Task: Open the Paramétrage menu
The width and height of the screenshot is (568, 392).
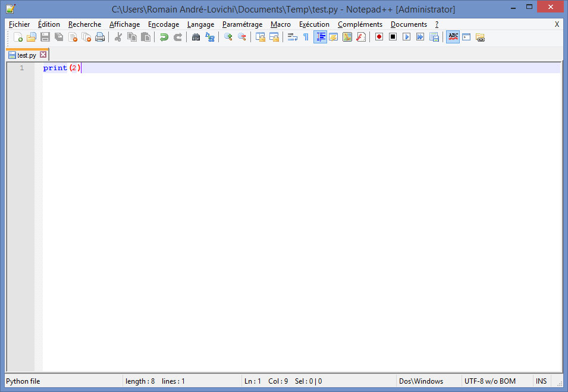Action: click(242, 24)
